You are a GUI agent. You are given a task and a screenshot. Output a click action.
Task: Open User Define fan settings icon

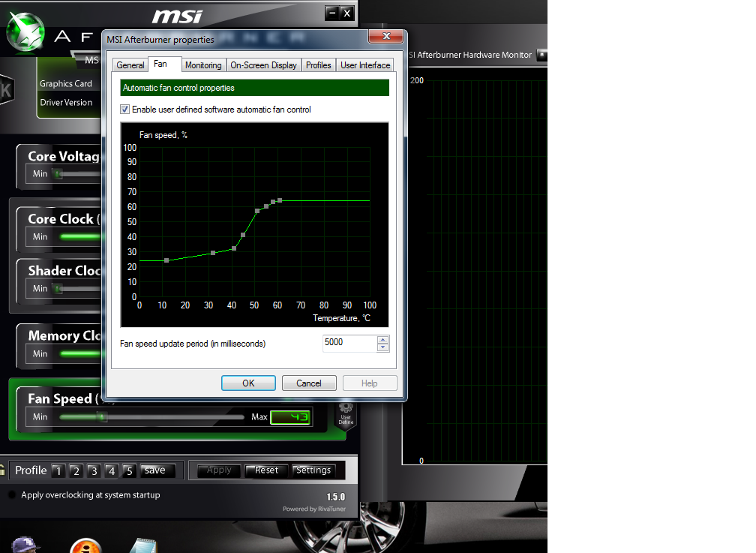click(346, 415)
